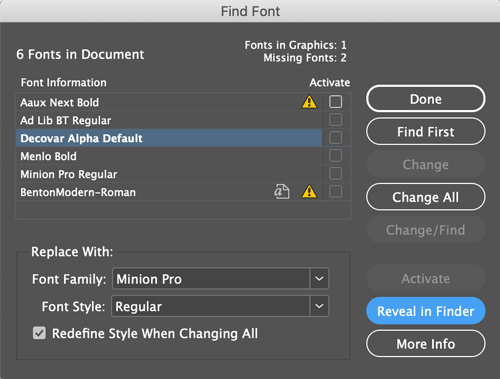Click the Minion Pro font family field
This screenshot has height=379, width=500.
tap(211, 278)
